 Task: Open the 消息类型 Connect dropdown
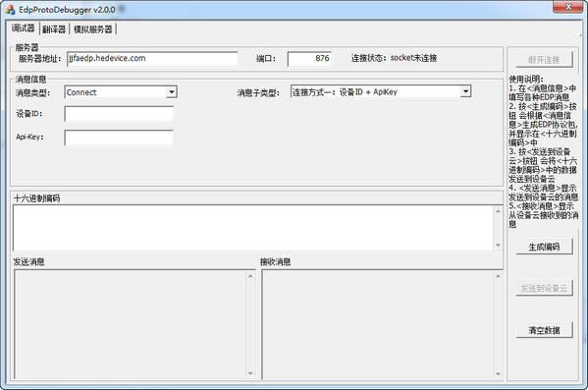121,92
